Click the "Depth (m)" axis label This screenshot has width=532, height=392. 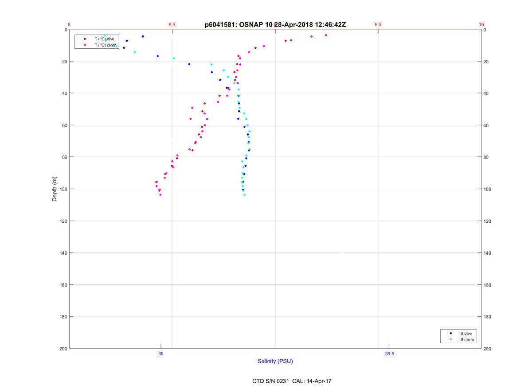(x=55, y=189)
